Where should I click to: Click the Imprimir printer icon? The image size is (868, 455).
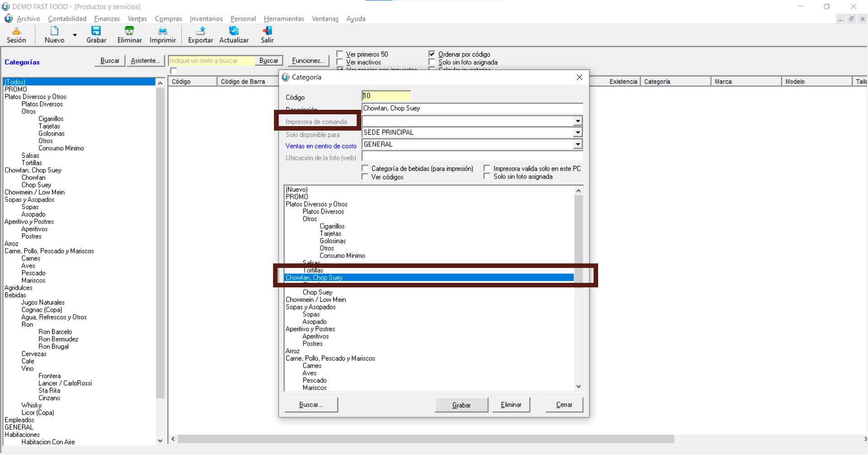click(162, 31)
